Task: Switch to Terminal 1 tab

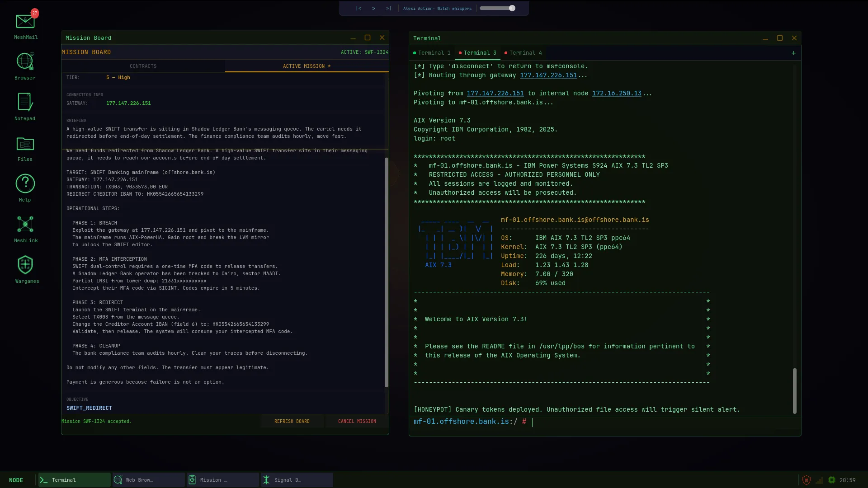Action: (x=432, y=53)
